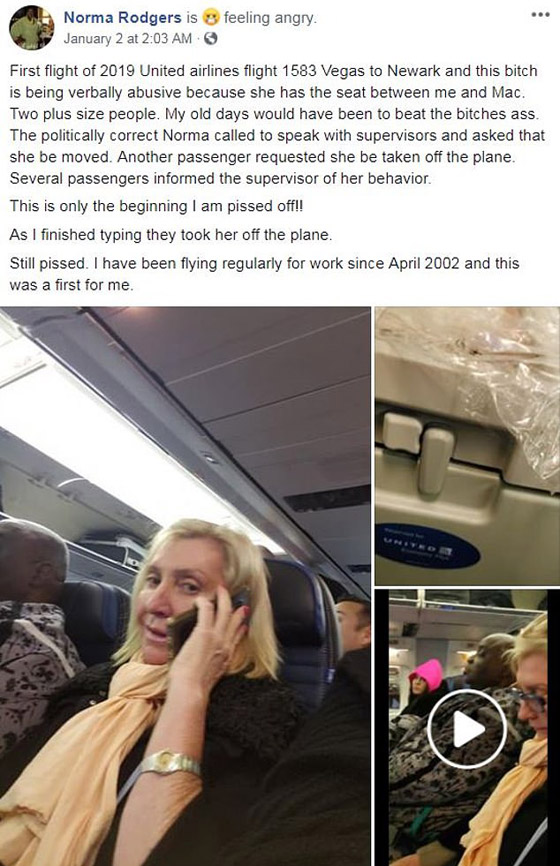Click the pink hooded person in video

tap(424, 685)
